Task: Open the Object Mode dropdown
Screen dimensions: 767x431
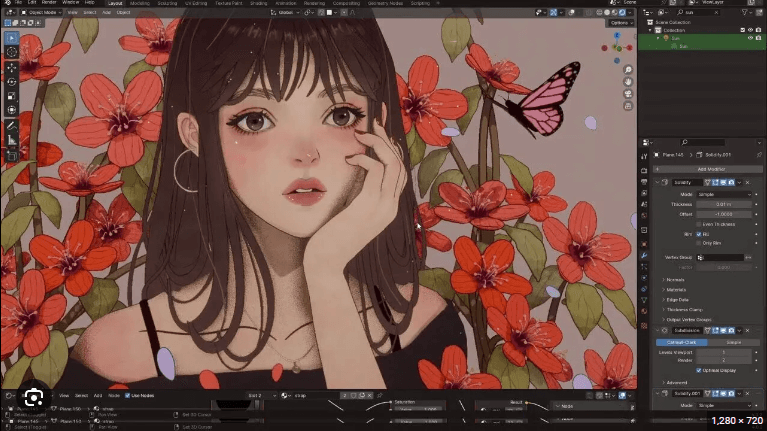Action: click(x=41, y=12)
